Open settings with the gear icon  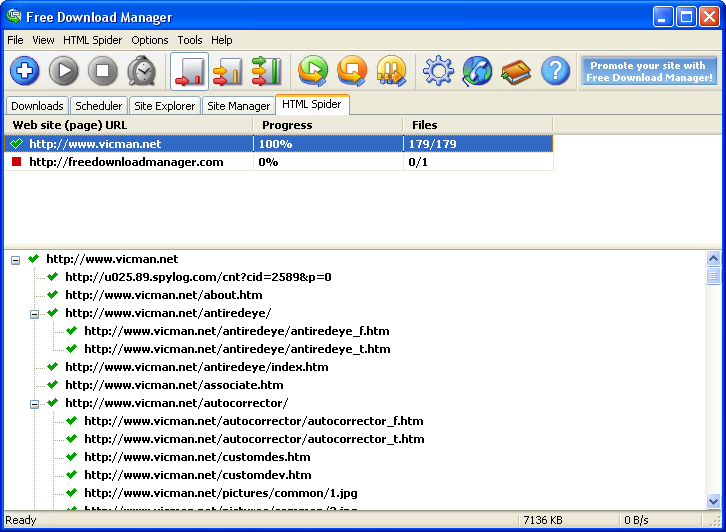438,71
